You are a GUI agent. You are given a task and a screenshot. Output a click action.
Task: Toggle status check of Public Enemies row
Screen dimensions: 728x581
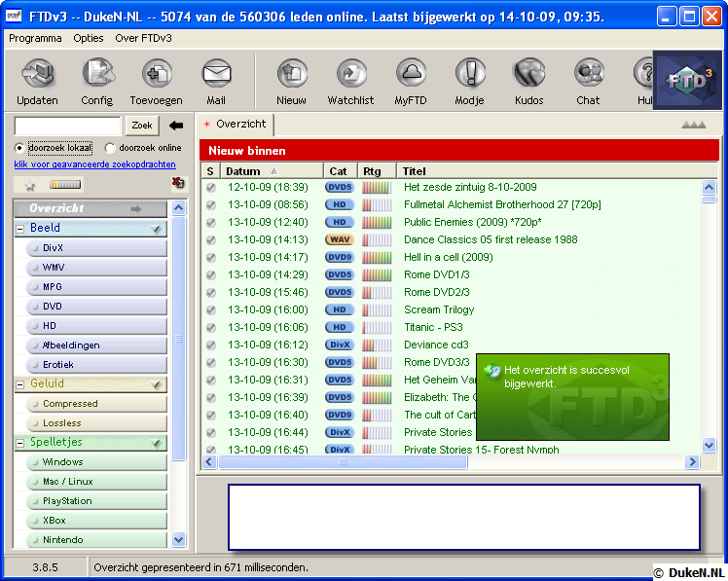click(211, 223)
